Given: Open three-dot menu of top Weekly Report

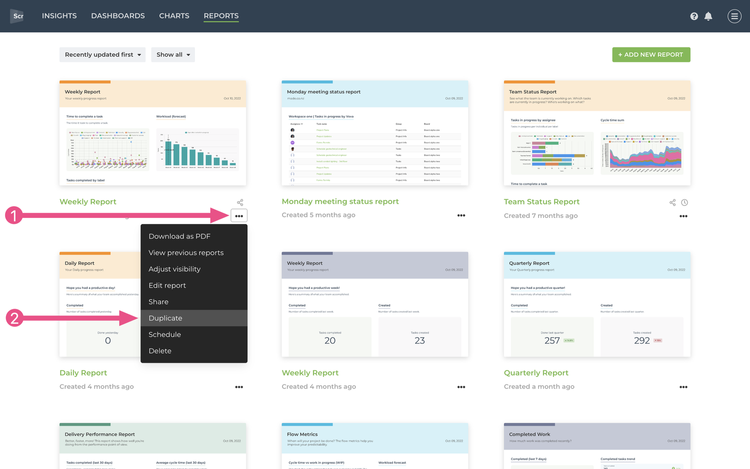Looking at the screenshot, I should 239,216.
